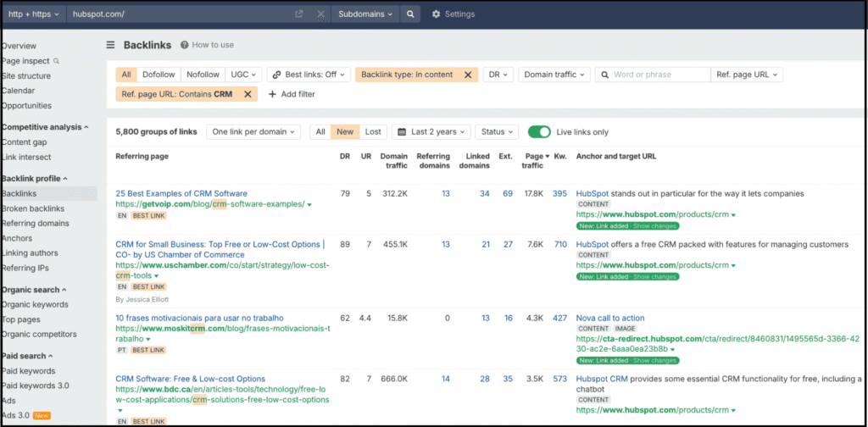Open the http + https protocol dropdown
Screen dimensions: 868x427
[34, 14]
